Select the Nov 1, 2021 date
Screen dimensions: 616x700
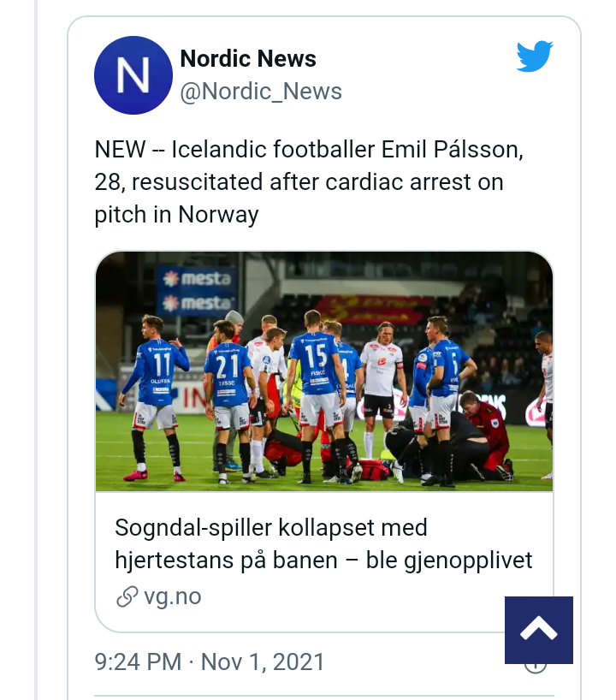point(263,661)
